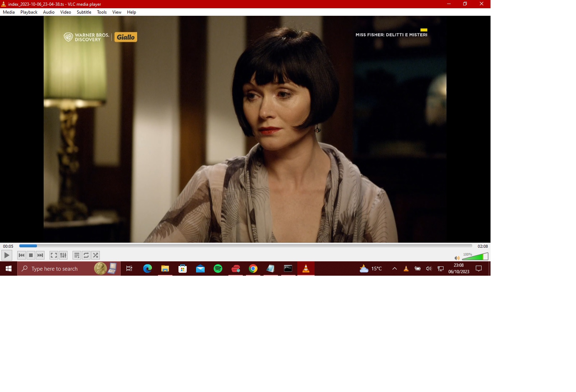Screen dimensions: 576x392
Task: Expand hidden system tray icons
Action: [x=394, y=269]
